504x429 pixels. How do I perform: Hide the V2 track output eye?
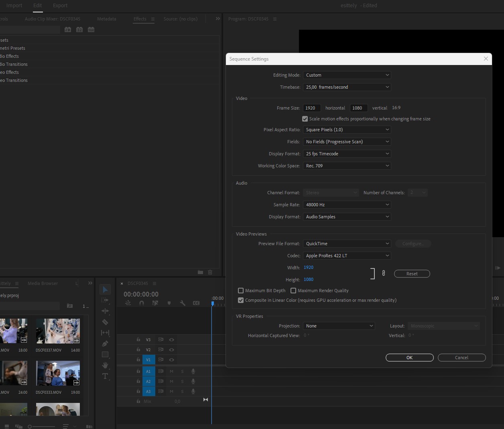click(171, 350)
